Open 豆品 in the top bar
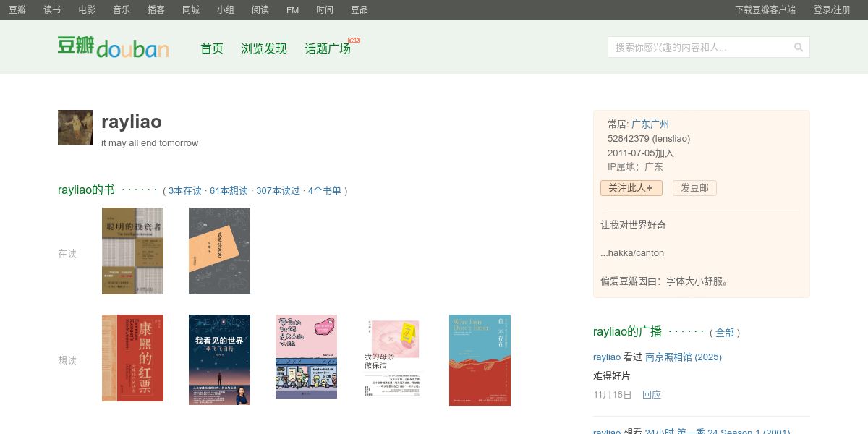868x434 pixels. [359, 9]
